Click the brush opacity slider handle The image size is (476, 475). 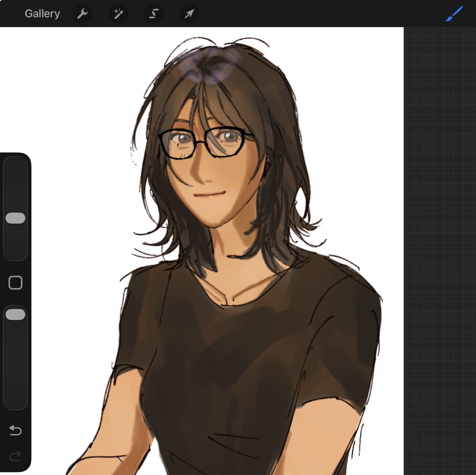15,315
